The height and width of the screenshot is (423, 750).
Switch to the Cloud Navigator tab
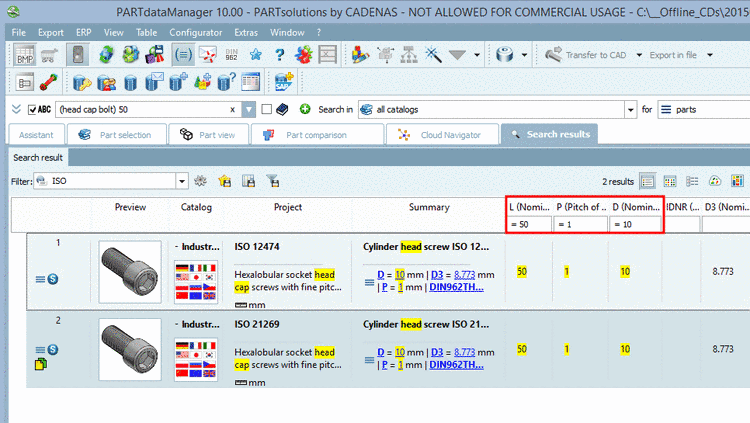(442, 134)
